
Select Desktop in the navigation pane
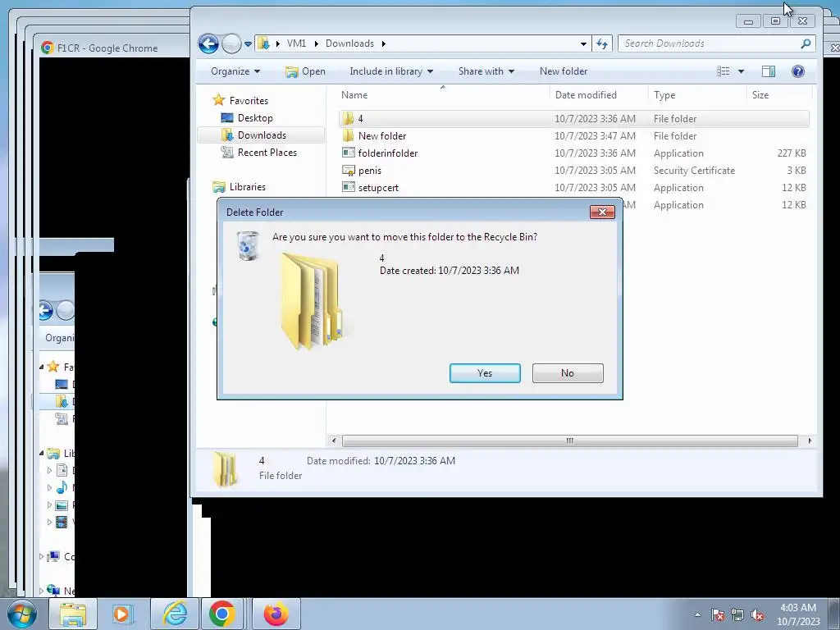[x=254, y=118]
